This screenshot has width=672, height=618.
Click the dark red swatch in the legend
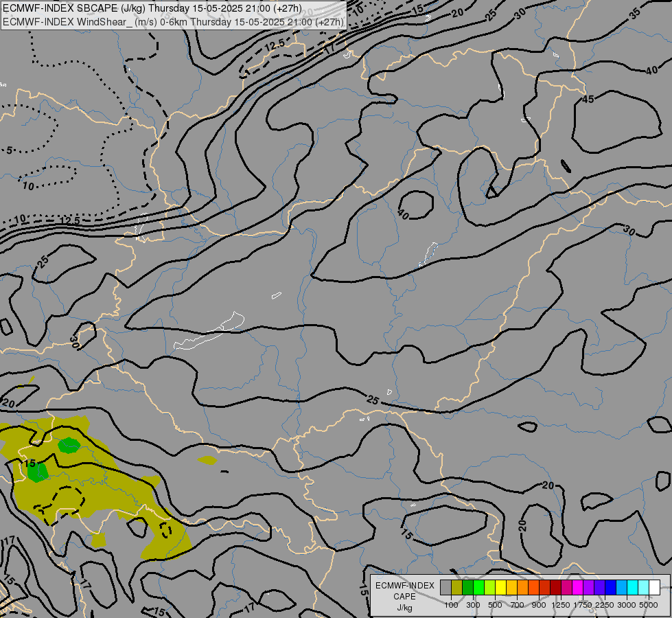(x=555, y=587)
